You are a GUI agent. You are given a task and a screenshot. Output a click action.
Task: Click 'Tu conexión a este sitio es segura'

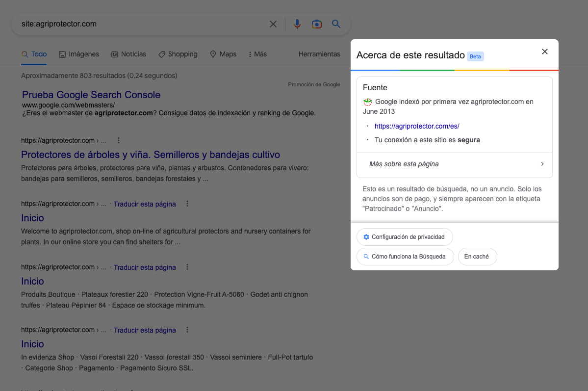click(427, 140)
